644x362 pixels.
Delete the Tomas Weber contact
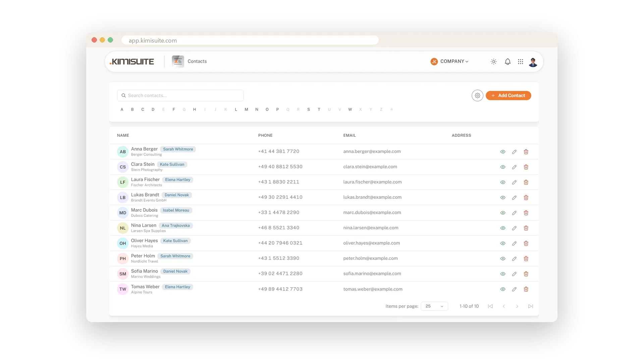(526, 289)
